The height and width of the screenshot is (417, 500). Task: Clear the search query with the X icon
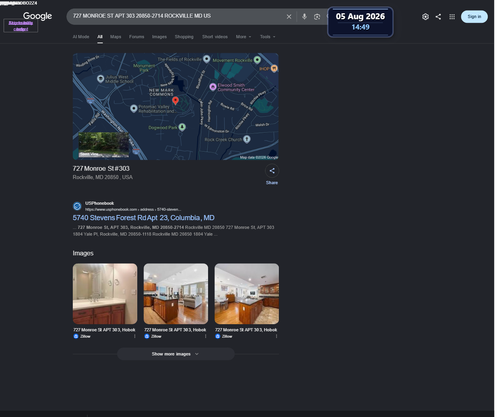[x=289, y=17]
